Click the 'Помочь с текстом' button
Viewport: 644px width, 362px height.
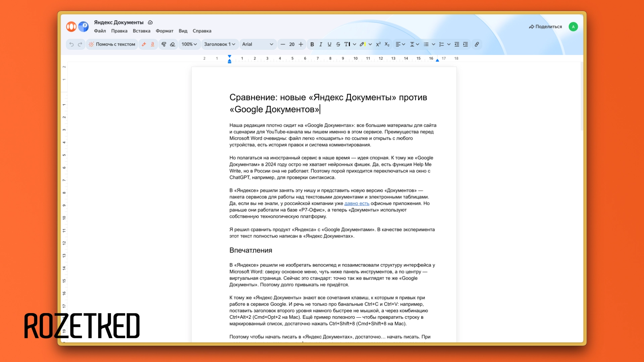tap(112, 44)
